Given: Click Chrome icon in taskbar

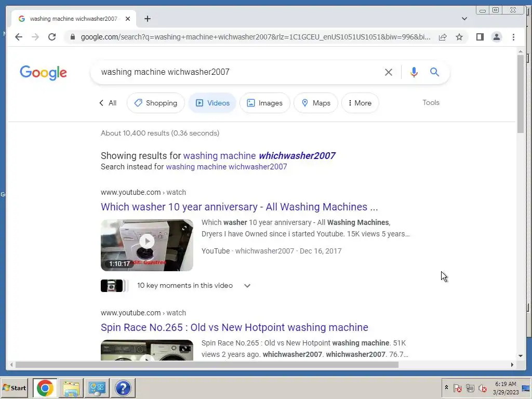Looking at the screenshot, I should coord(45,388).
